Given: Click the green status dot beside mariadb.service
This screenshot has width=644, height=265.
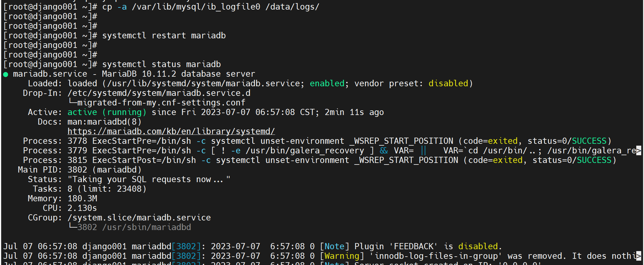Looking at the screenshot, I should [x=6, y=74].
